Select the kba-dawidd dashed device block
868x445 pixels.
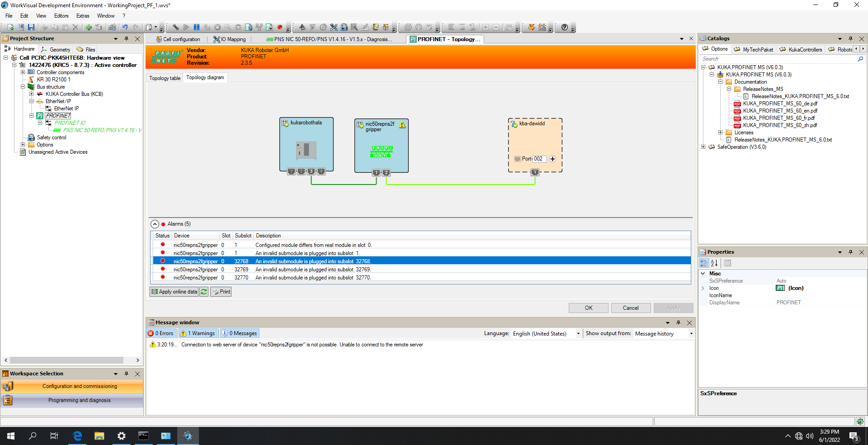click(535, 145)
